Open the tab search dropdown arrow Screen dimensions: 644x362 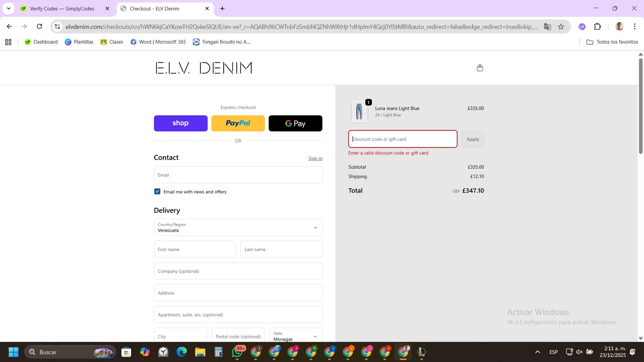(9, 9)
